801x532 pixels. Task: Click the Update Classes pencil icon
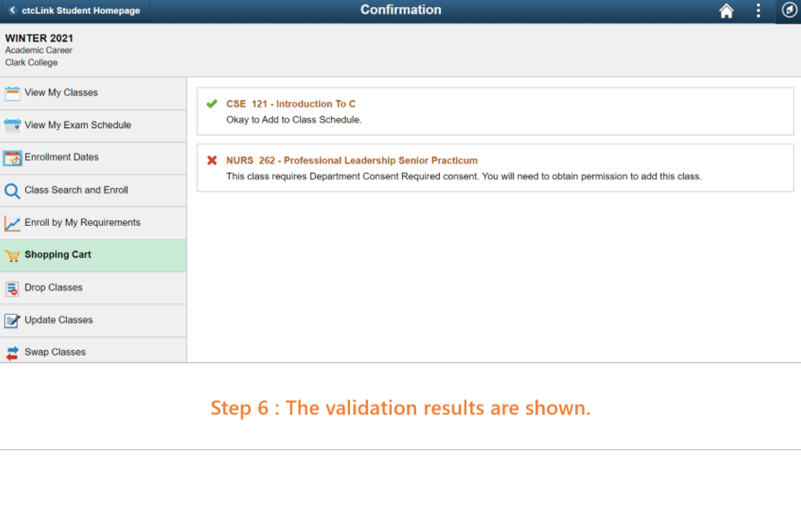click(x=12, y=321)
